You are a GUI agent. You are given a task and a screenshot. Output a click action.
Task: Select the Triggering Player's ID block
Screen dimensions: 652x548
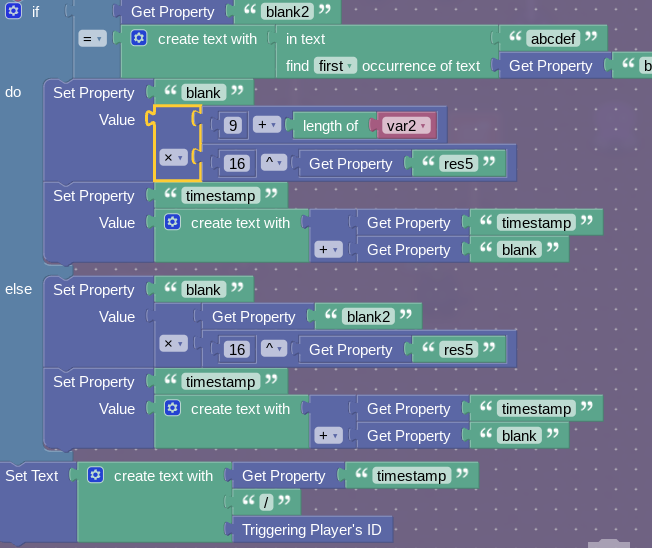pos(310,530)
